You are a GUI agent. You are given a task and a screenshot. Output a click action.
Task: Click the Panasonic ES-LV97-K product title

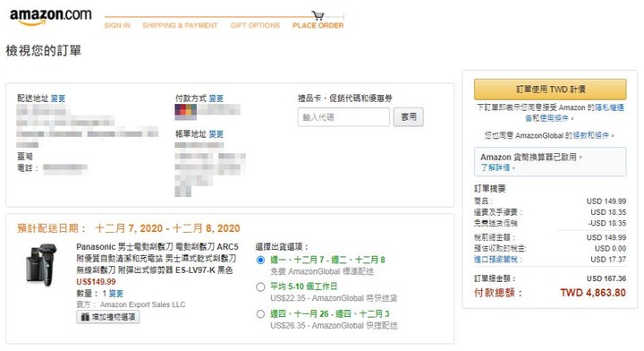pos(157,259)
